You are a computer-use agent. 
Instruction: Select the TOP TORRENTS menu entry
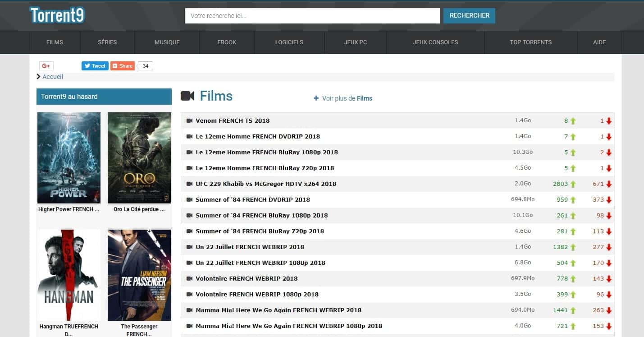(530, 42)
